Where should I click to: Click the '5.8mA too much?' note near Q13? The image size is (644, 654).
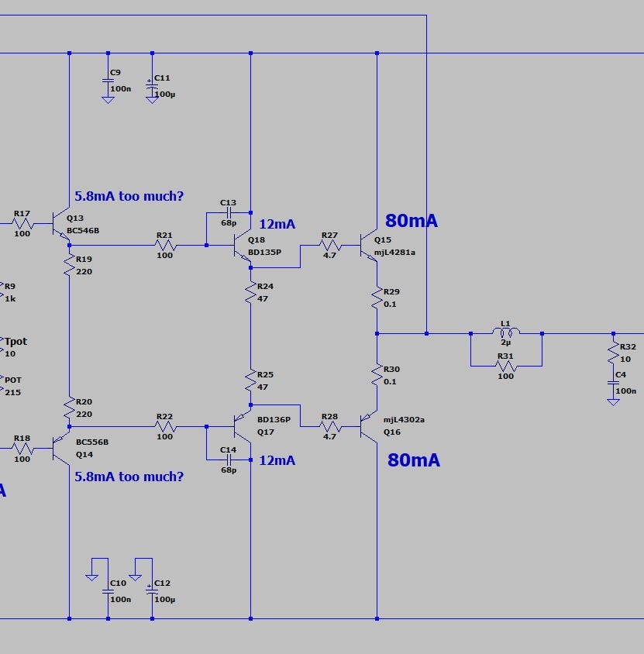point(129,196)
